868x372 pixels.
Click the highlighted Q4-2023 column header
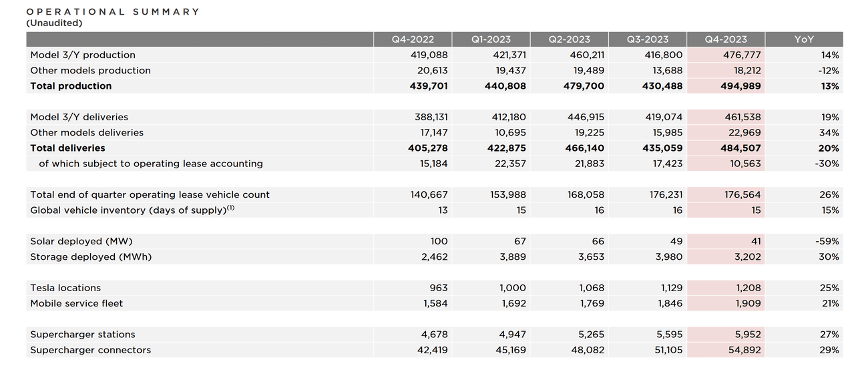(x=726, y=39)
